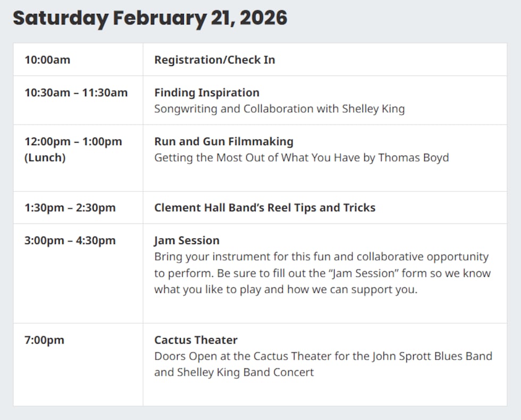This screenshot has width=521, height=420.
Task: Select the Cactus Theater title
Action: [x=196, y=340]
